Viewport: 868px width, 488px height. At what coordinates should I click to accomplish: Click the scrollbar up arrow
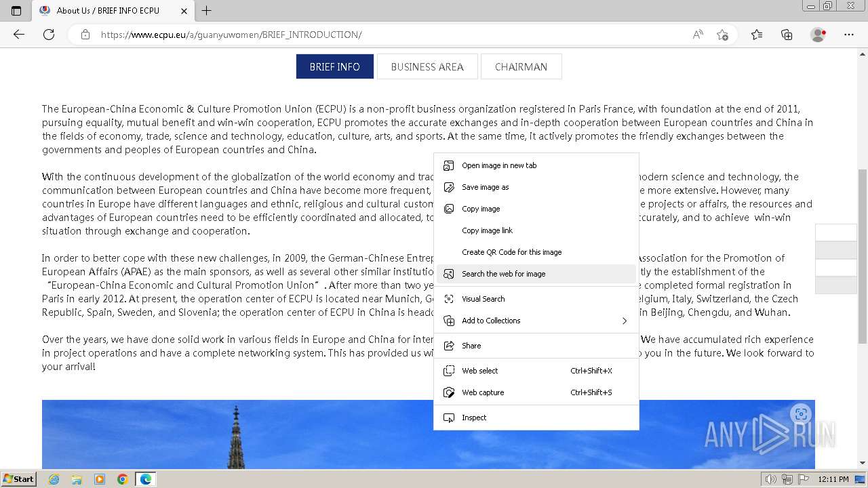click(862, 53)
